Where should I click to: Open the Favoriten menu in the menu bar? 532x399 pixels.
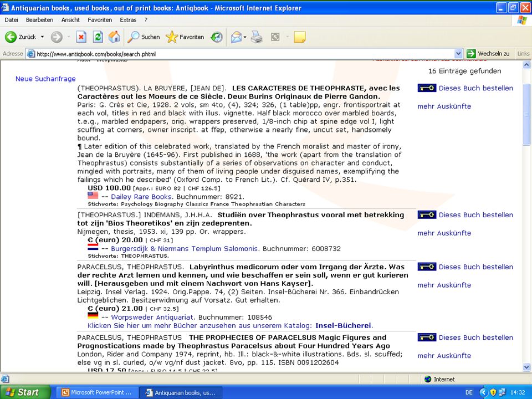(x=100, y=20)
